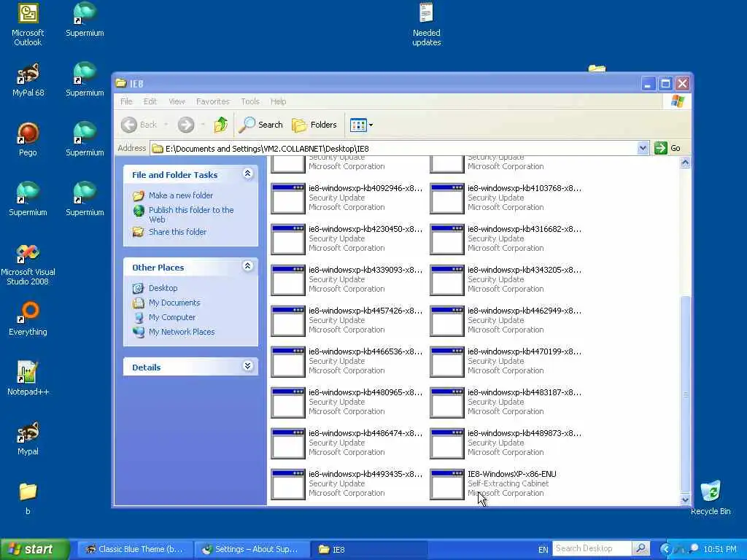Collapse the Other Places panel
The height and width of the screenshot is (560, 747).
(x=248, y=266)
